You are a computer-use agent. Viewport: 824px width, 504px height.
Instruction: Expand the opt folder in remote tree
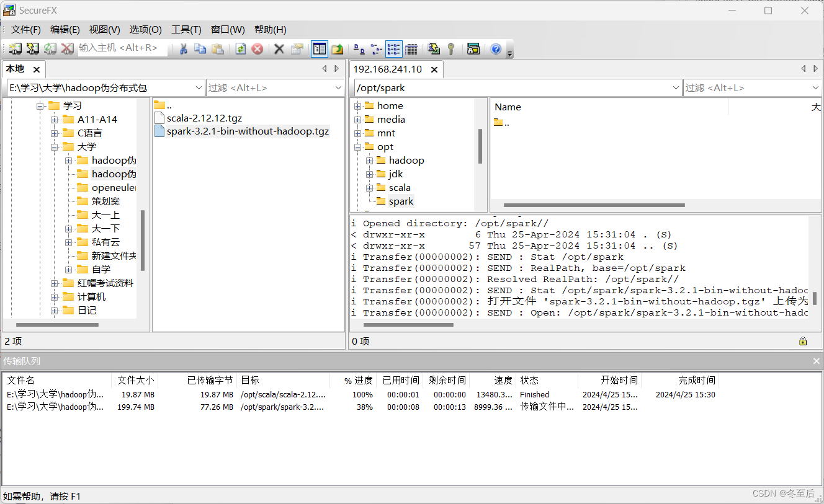(x=357, y=146)
